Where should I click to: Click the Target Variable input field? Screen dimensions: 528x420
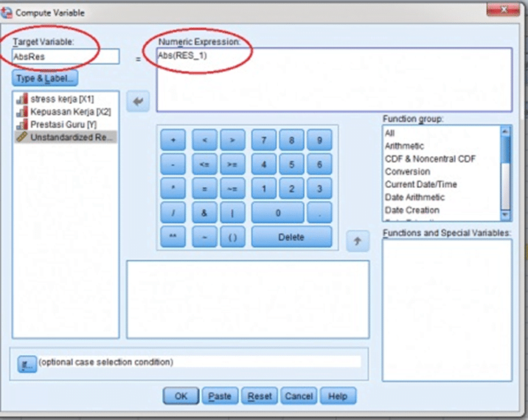tap(66, 56)
